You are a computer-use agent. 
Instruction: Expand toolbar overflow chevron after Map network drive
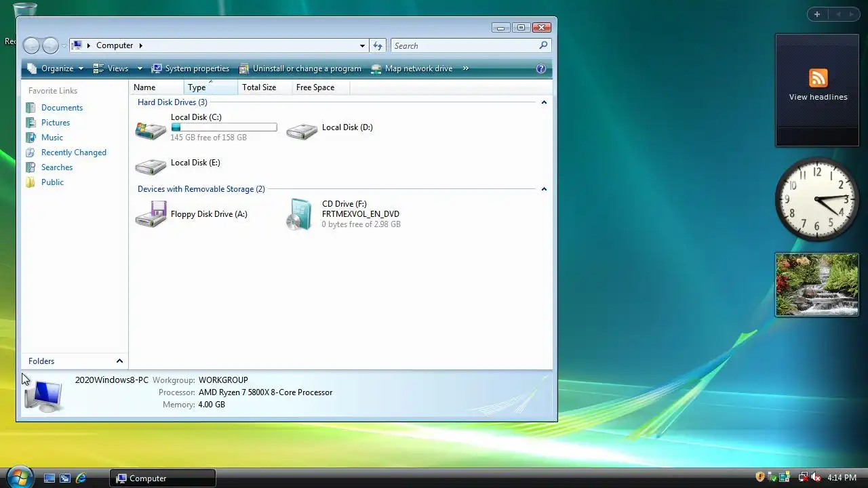(x=466, y=68)
